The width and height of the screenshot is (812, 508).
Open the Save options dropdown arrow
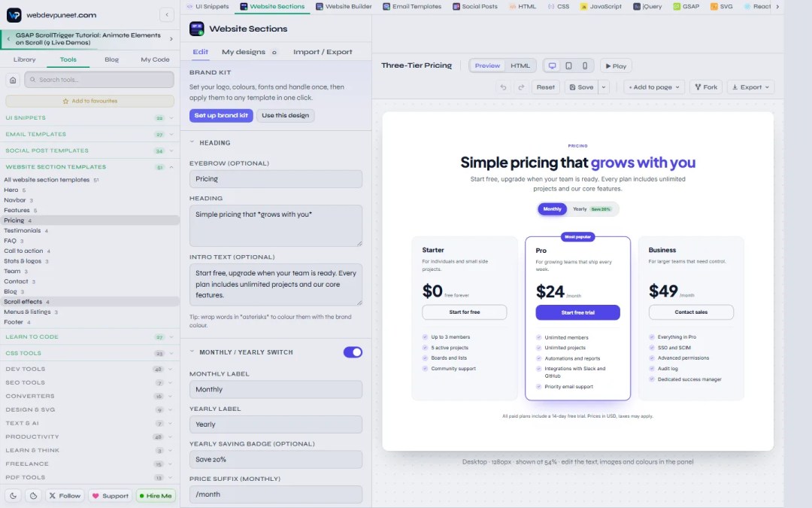tap(604, 87)
